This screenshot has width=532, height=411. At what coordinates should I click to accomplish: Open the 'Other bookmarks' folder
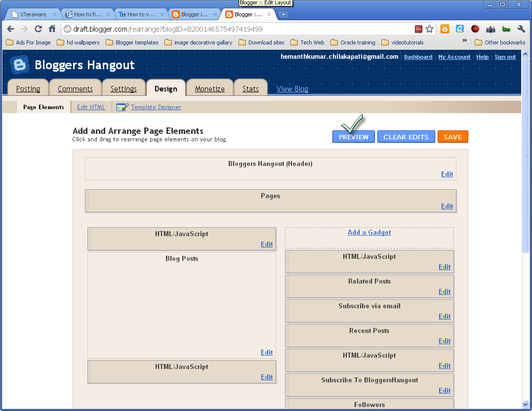(x=500, y=42)
